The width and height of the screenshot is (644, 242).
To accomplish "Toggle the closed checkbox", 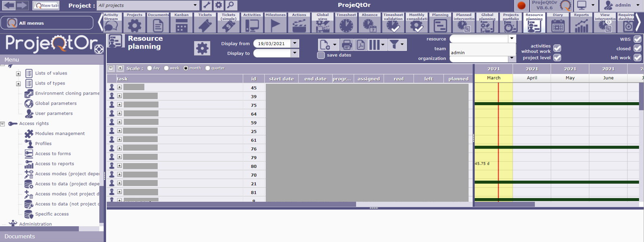I will (637, 48).
